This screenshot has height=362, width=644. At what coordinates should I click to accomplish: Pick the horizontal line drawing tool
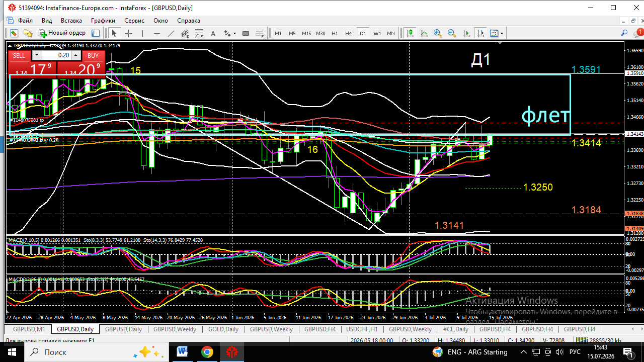pos(156,33)
